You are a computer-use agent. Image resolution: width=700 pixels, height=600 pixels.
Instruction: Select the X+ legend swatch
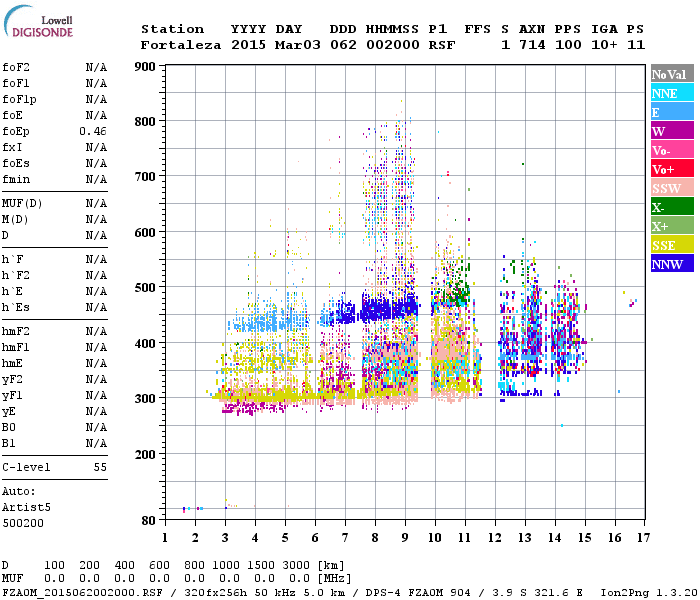[672, 225]
